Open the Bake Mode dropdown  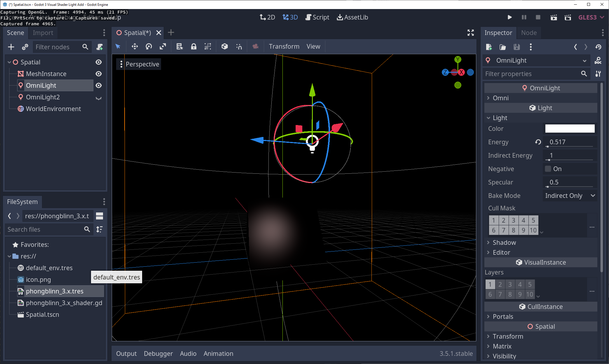(x=569, y=196)
